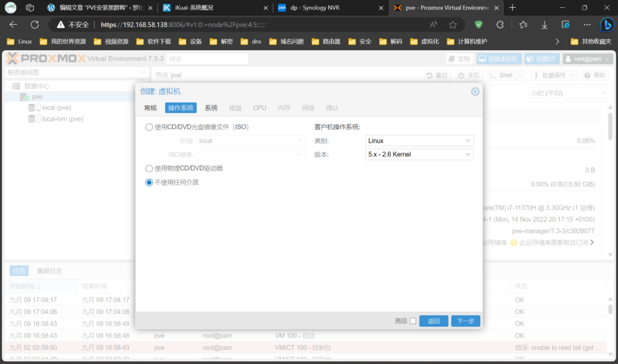Click the 返回 button
618x364 pixels.
[434, 321]
